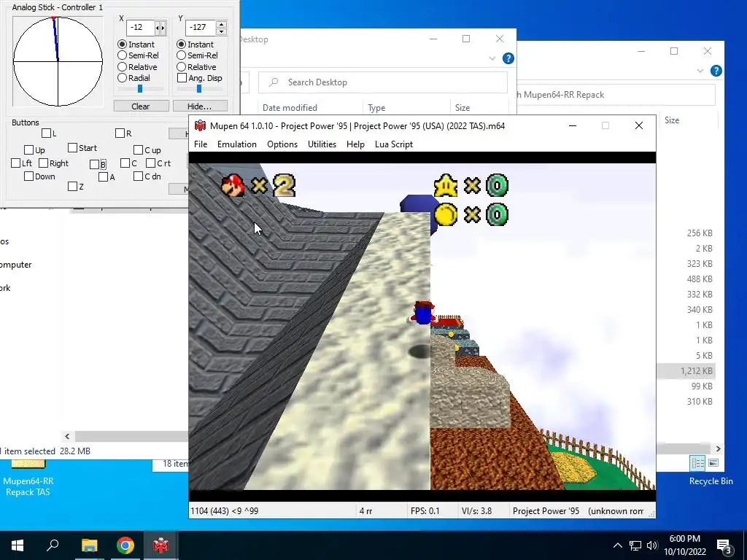Show hidden tray icons chevron

pos(617,545)
